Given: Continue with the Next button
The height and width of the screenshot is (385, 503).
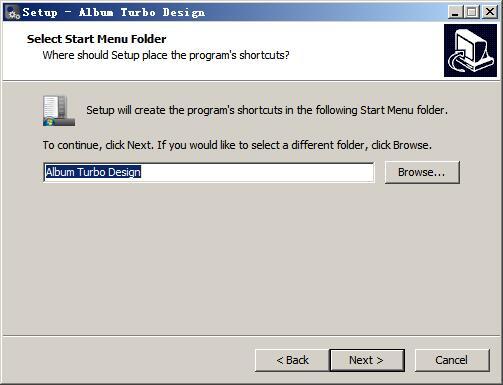Looking at the screenshot, I should [x=367, y=360].
